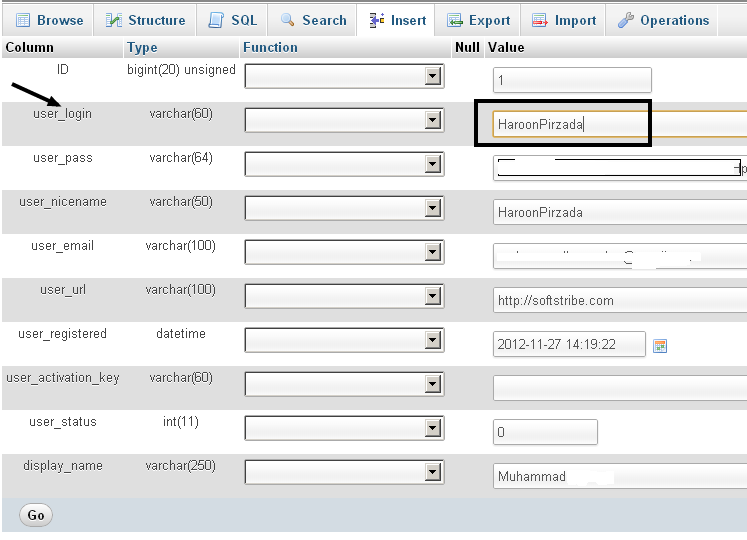Click the user_pass column name
This screenshot has width=747, height=540.
coord(63,158)
